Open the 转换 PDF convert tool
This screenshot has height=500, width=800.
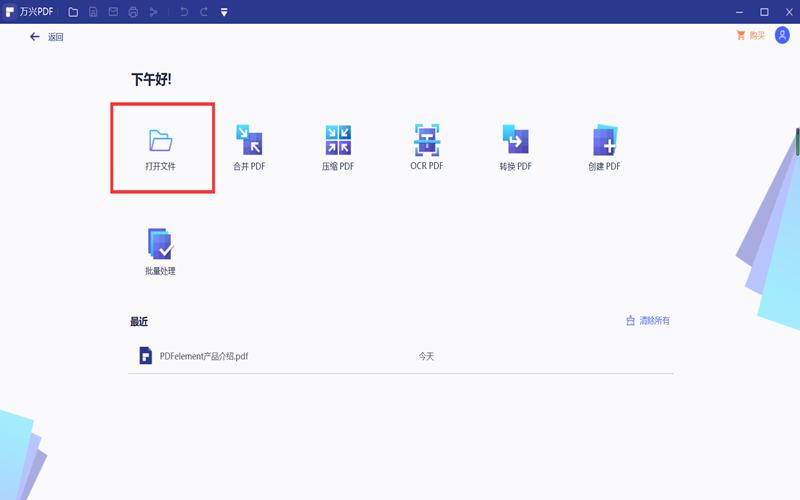tap(515, 140)
